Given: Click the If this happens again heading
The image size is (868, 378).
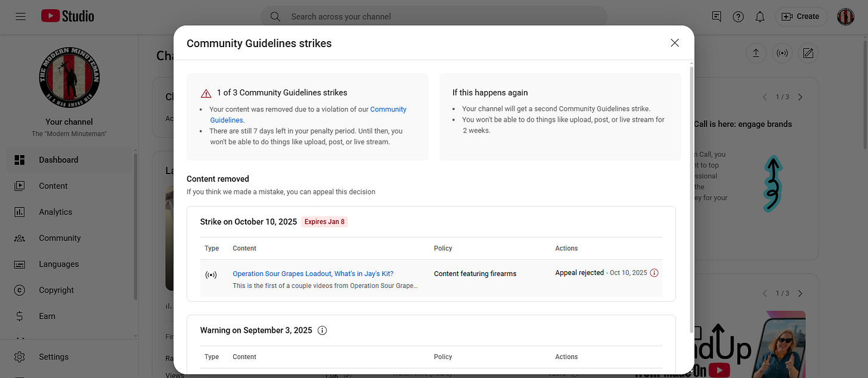Looking at the screenshot, I should 490,92.
